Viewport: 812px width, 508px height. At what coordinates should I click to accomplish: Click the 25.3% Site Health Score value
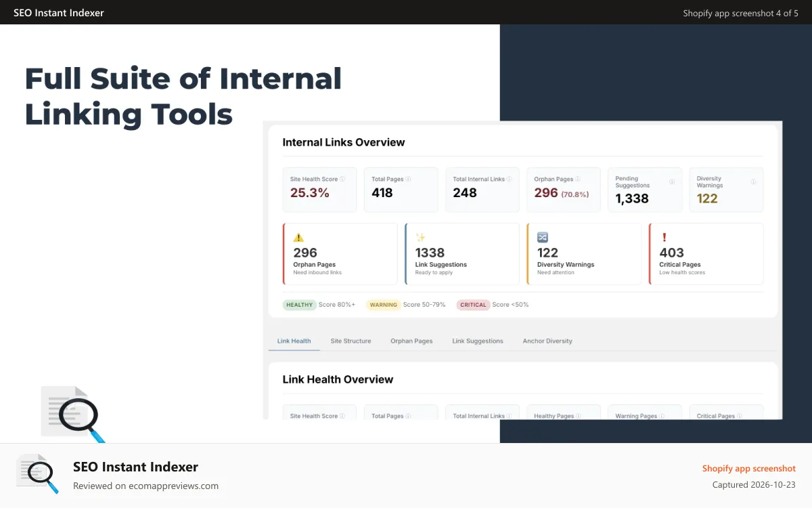point(310,193)
